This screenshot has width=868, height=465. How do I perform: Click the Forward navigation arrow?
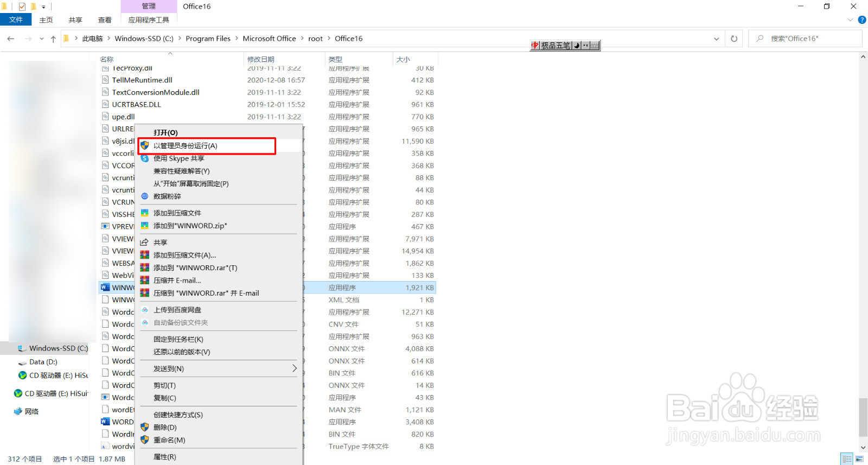(x=28, y=39)
